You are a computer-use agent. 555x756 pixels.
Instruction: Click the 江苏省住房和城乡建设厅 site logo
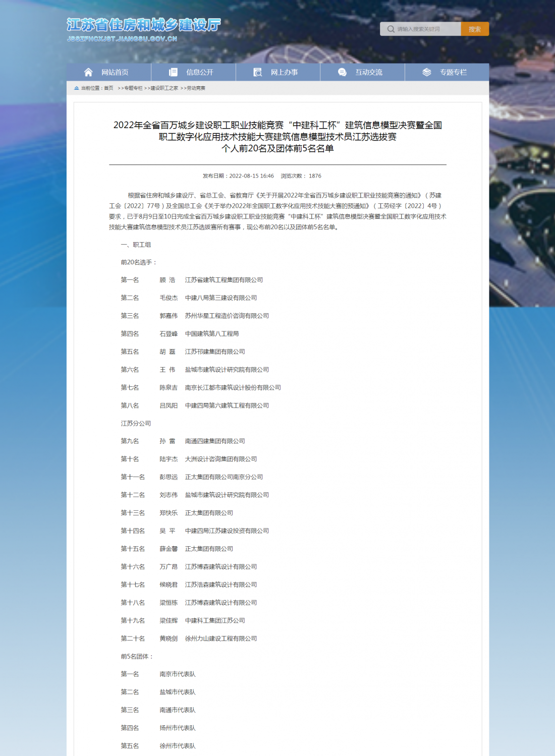coord(144,30)
